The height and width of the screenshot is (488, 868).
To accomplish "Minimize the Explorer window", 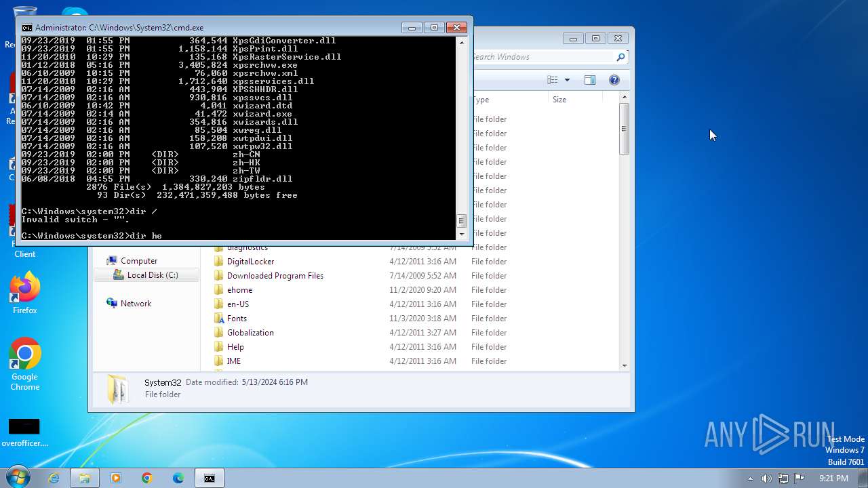I will point(573,39).
